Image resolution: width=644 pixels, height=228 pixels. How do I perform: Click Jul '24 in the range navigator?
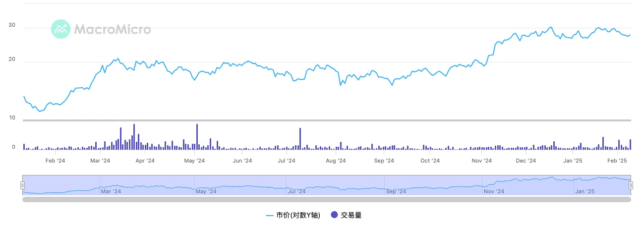297,191
